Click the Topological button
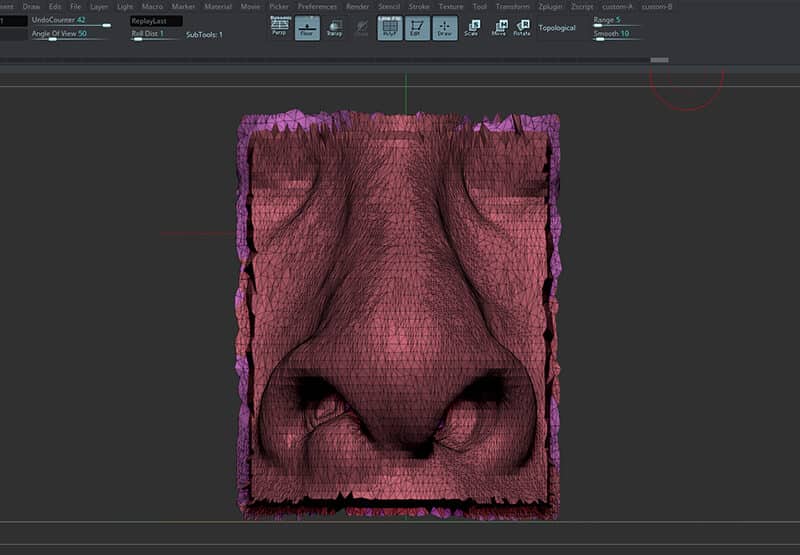The height and width of the screenshot is (555, 800). tap(557, 28)
